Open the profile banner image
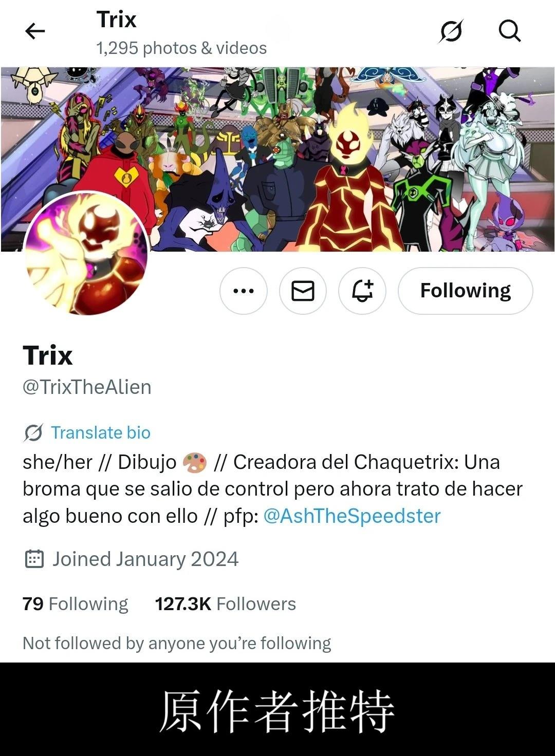Screen dimensions: 555x756 tap(277, 159)
